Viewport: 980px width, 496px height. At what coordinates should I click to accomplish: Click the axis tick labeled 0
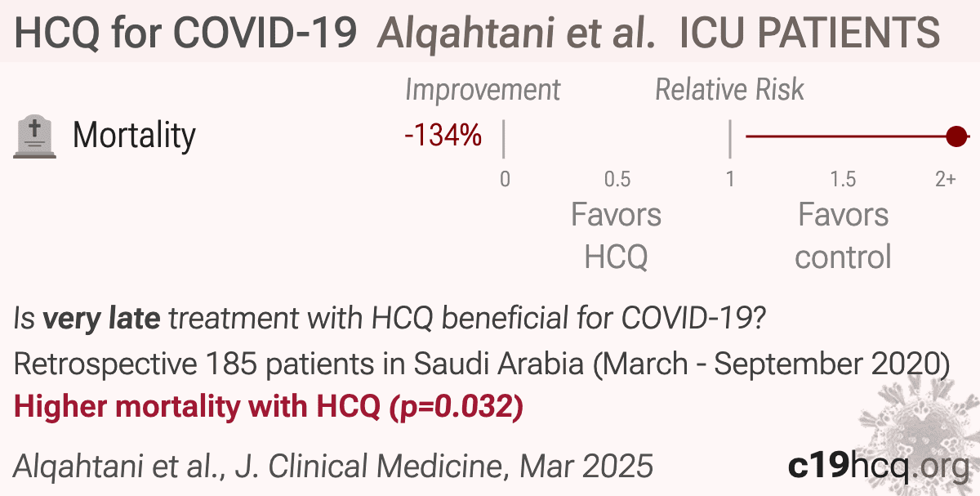tap(505, 179)
